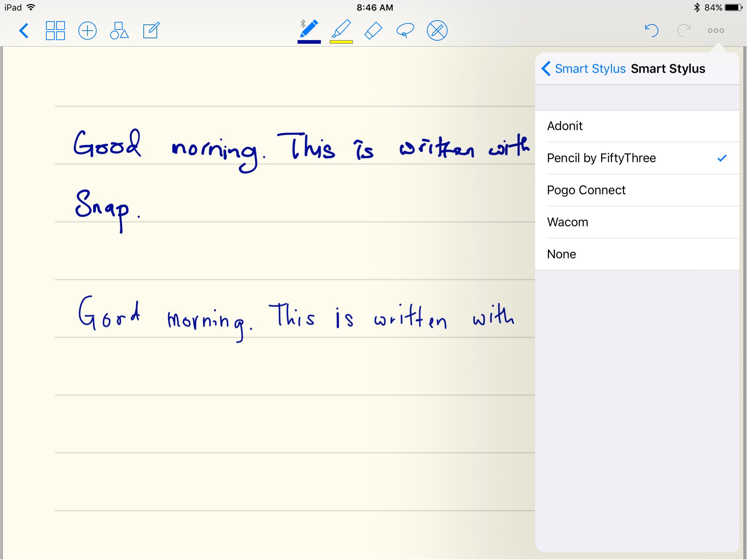Tap the compose note icon
Screen dimensions: 747x560
(x=151, y=31)
